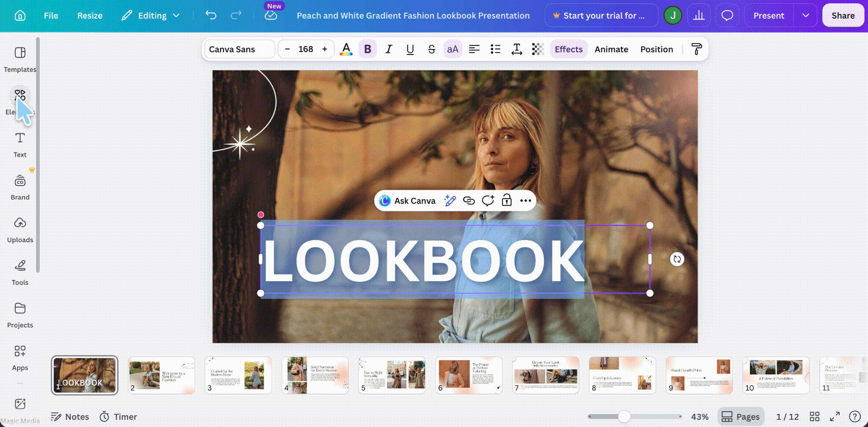868x427 pixels.
Task: Click Ask Canva in floating toolbar
Action: tap(407, 201)
